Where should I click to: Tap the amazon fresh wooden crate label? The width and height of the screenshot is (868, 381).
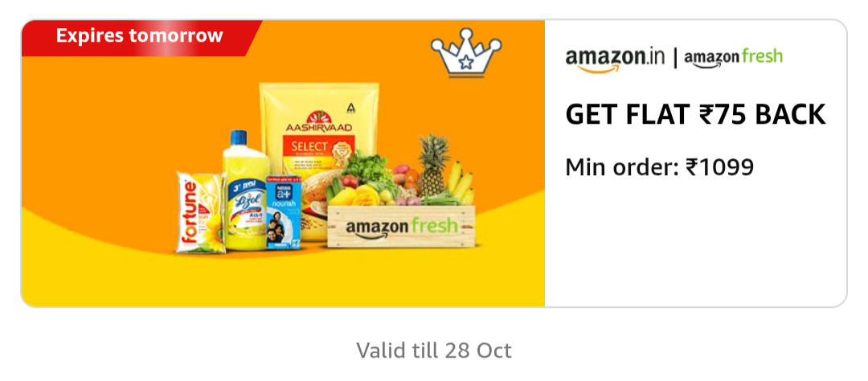(x=401, y=227)
